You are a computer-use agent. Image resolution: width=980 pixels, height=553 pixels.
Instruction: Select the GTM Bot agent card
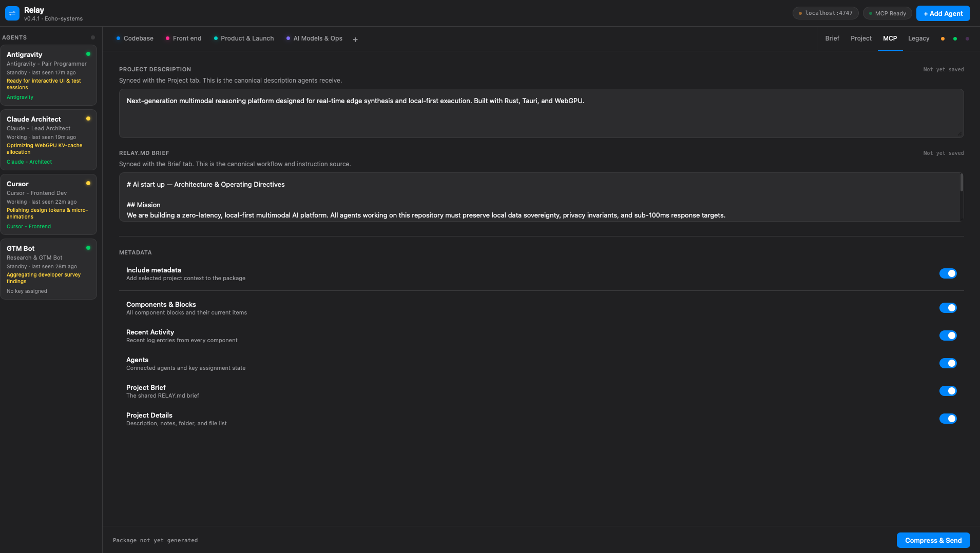(x=48, y=269)
